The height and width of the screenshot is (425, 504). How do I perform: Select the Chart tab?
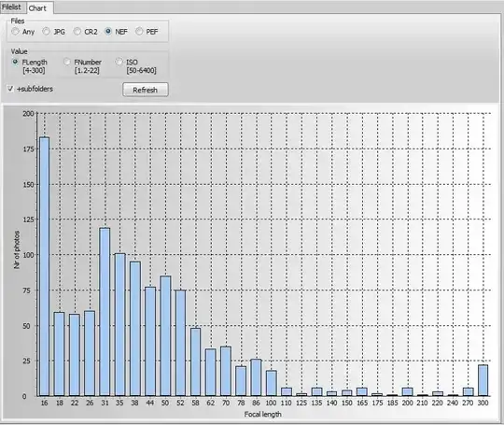click(x=38, y=8)
